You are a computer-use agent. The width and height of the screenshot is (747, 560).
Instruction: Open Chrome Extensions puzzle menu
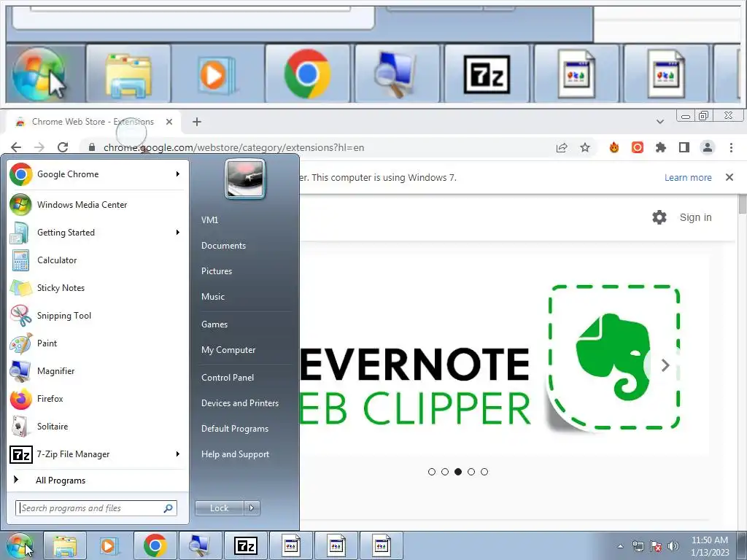[661, 147]
